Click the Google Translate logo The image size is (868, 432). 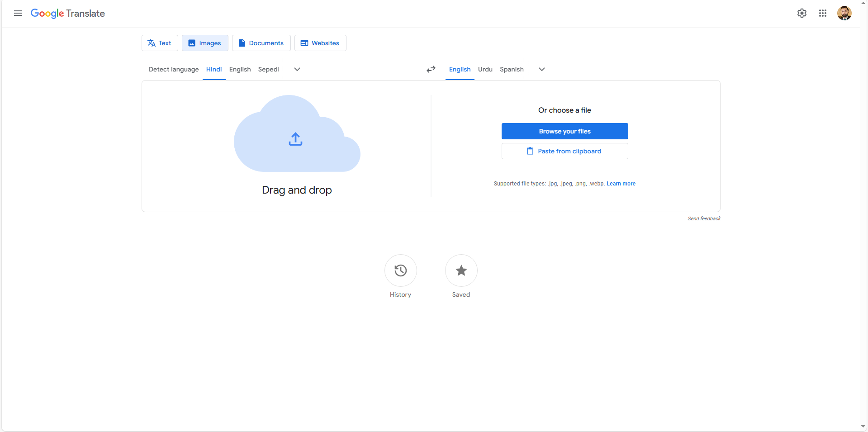pyautogui.click(x=68, y=14)
